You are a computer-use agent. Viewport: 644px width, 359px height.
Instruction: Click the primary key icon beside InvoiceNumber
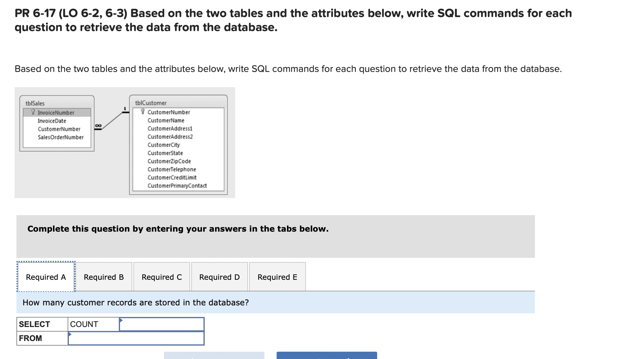point(34,112)
